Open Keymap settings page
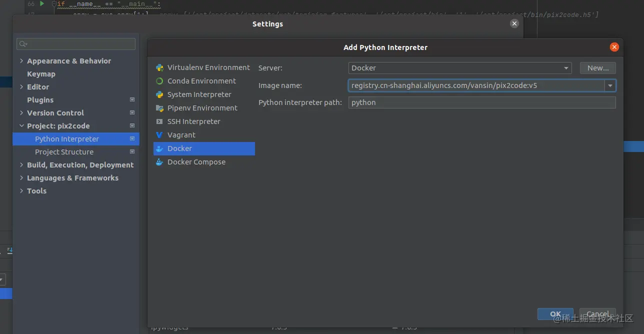Viewport: 644px width, 334px height. click(41, 74)
